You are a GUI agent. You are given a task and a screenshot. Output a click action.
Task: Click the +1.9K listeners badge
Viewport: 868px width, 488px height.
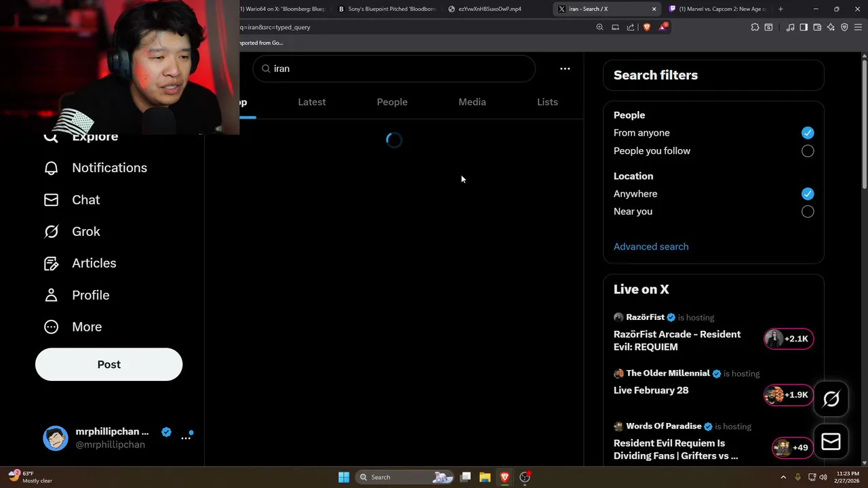click(x=789, y=394)
